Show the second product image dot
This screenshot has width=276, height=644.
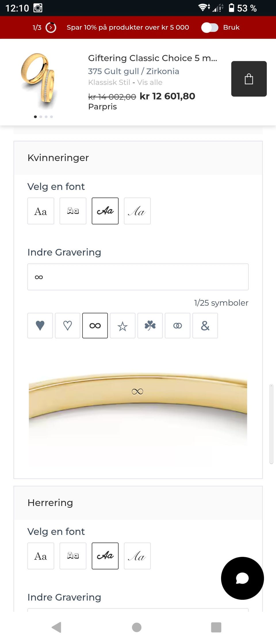pos(41,117)
